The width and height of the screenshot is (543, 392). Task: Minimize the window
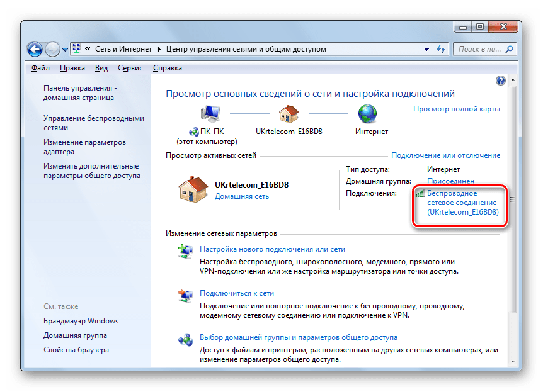[463, 26]
